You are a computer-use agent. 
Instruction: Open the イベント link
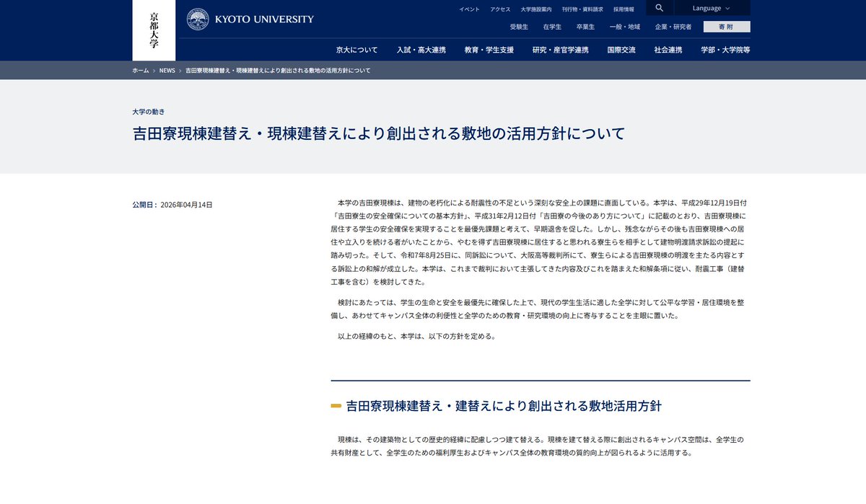469,9
